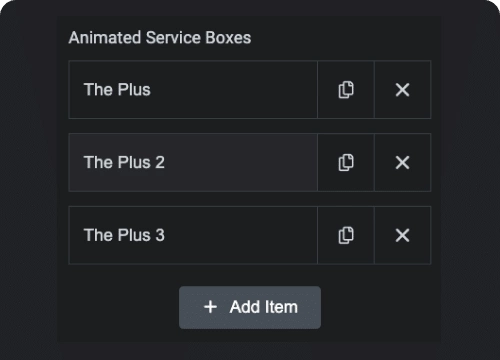
Task: Delete the "The Plus 3" item
Action: pos(402,235)
